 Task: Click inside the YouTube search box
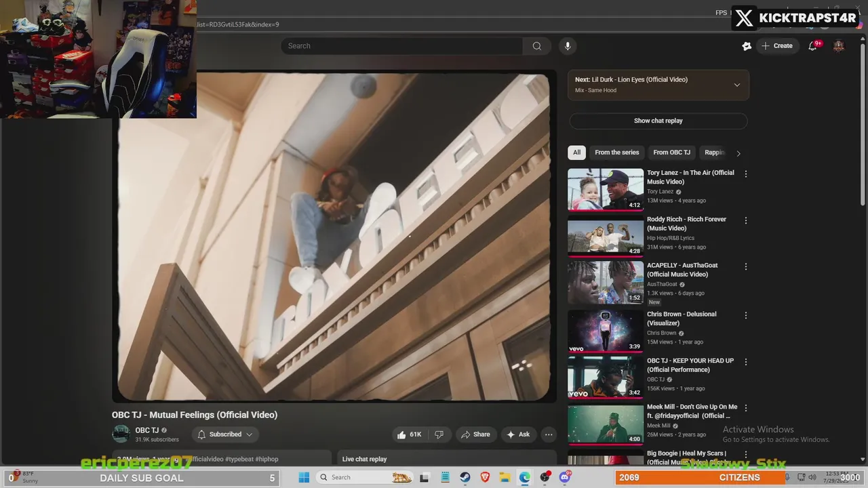tap(401, 46)
